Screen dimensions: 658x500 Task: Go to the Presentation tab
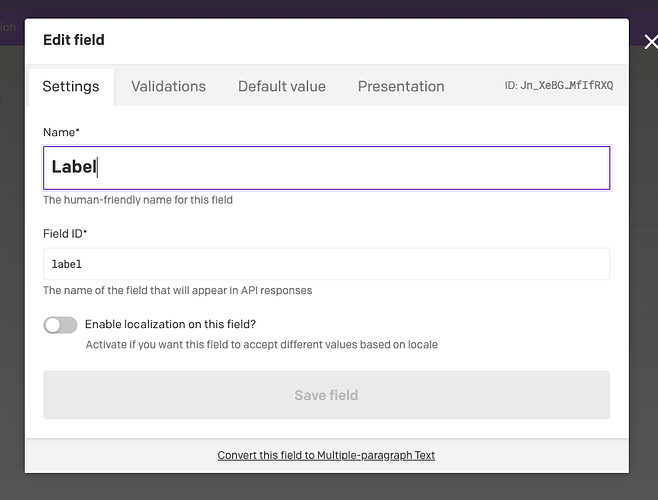click(400, 87)
